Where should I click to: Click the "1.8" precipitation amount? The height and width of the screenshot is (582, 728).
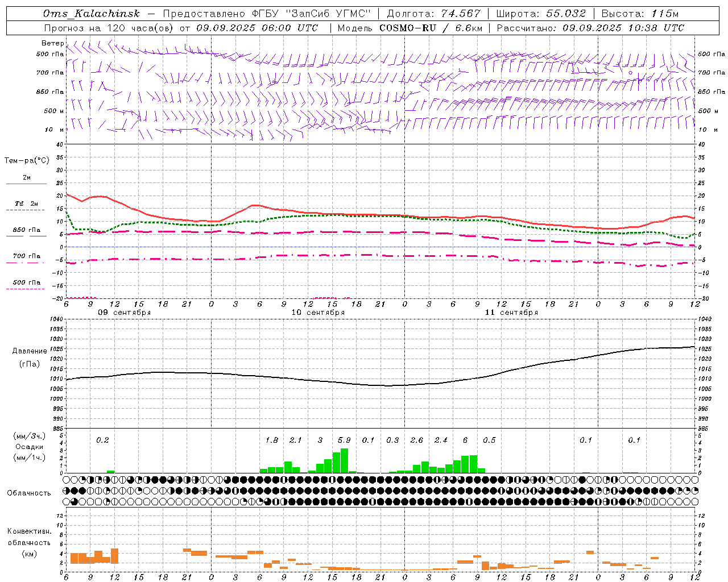[272, 440]
